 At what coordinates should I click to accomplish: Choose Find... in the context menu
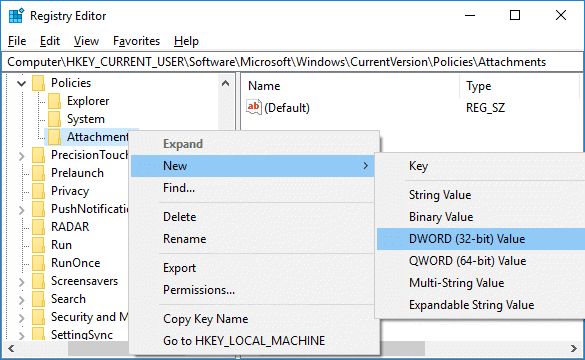tap(253, 188)
